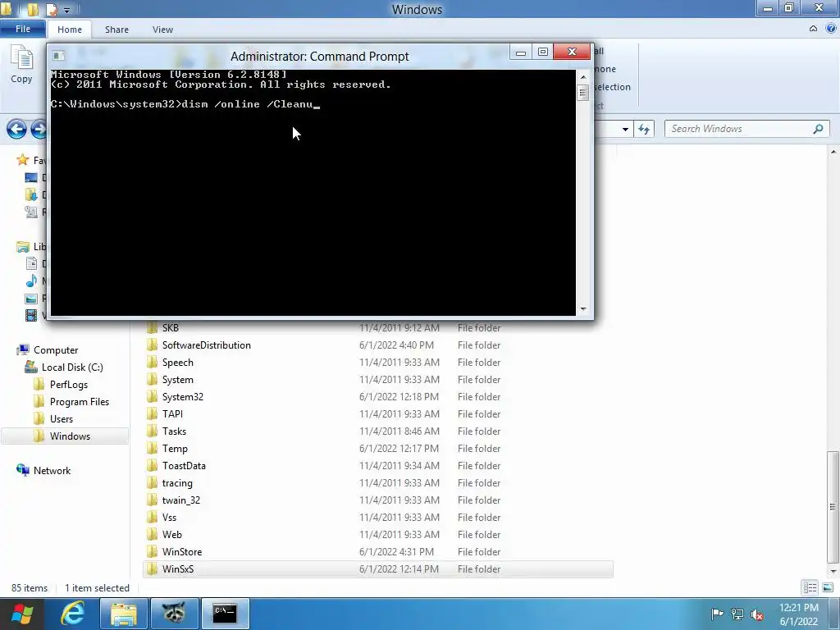Viewport: 840px width, 630px height.
Task: Open PerfLogs in navigation tree
Action: pyautogui.click(x=69, y=385)
